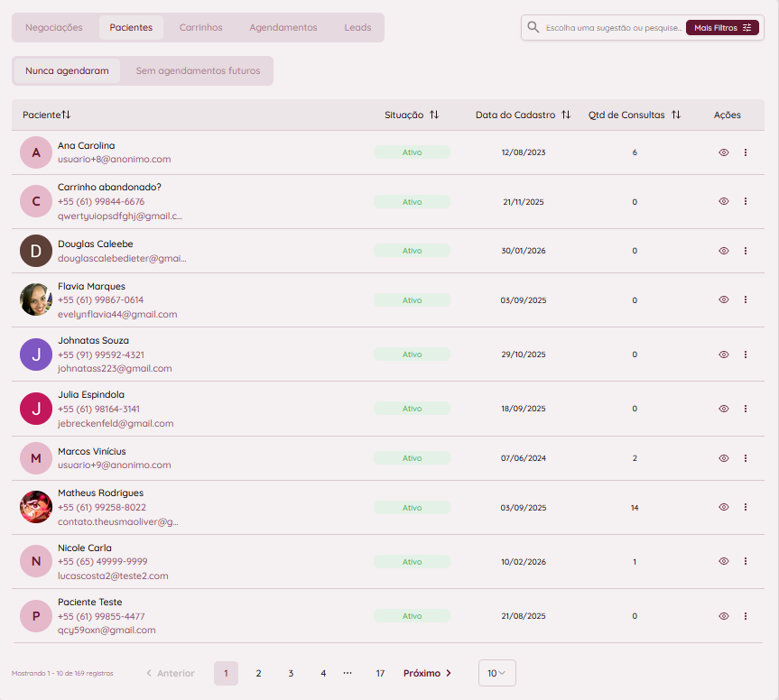Screen dimensions: 779x700
Task: Select Sem agendamentos futuros tab
Action: point(198,70)
